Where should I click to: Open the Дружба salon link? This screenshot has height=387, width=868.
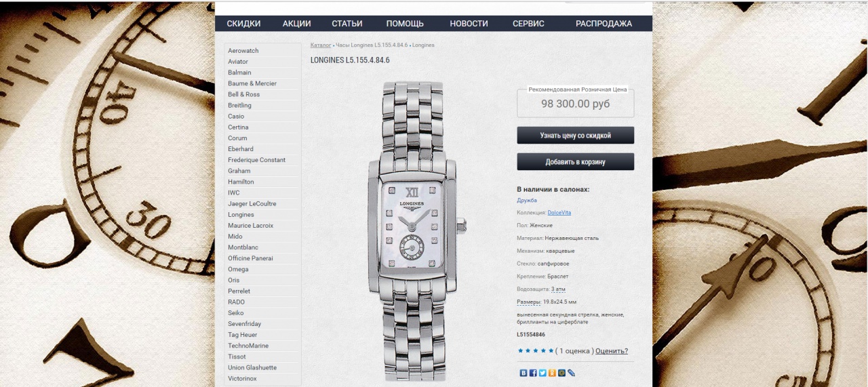click(x=527, y=201)
